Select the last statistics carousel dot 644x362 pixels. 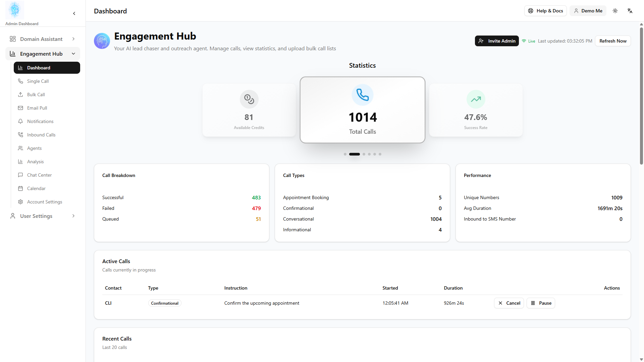(x=380, y=154)
